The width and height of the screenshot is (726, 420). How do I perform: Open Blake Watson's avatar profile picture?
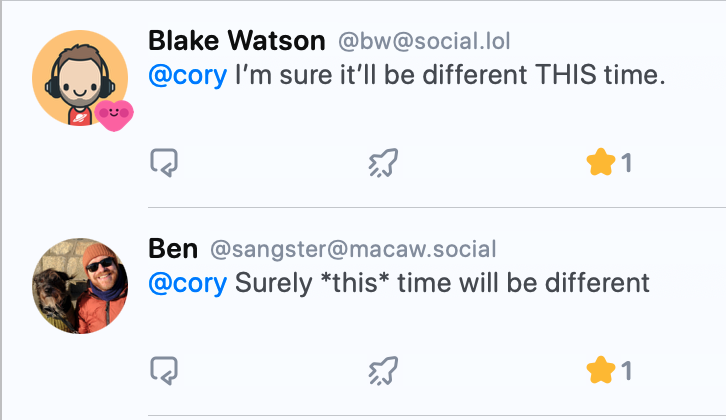(x=80, y=78)
